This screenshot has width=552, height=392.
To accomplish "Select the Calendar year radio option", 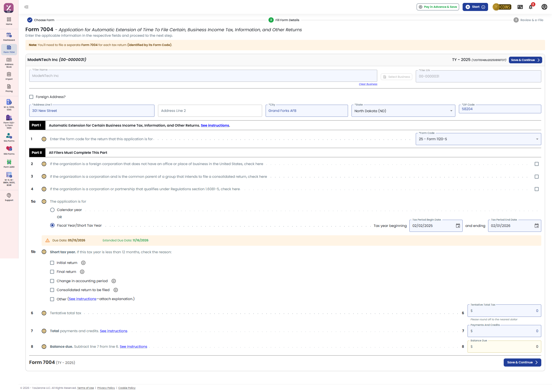I will pyautogui.click(x=52, y=210).
